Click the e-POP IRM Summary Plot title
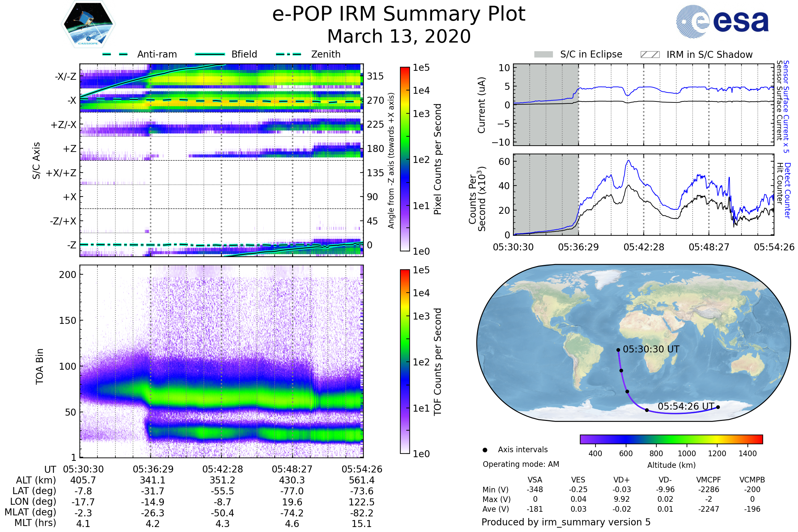This screenshot has width=798, height=532. tap(399, 14)
